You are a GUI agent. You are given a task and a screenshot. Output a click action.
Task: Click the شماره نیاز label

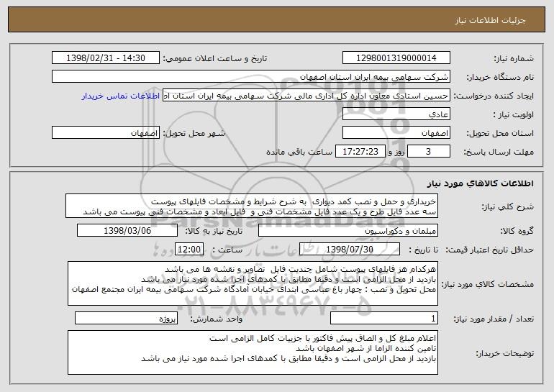[514, 58]
